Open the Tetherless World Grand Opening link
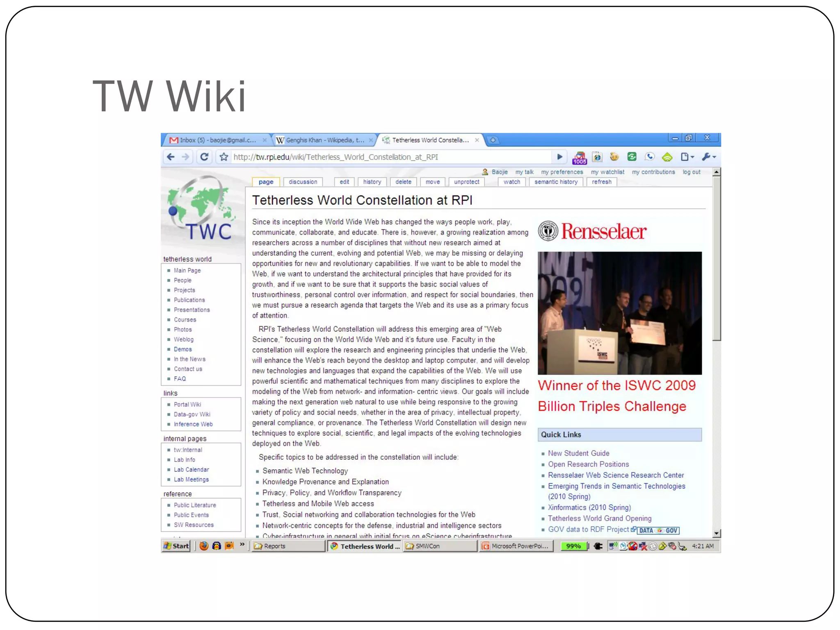The width and height of the screenshot is (840, 630). pyautogui.click(x=600, y=518)
